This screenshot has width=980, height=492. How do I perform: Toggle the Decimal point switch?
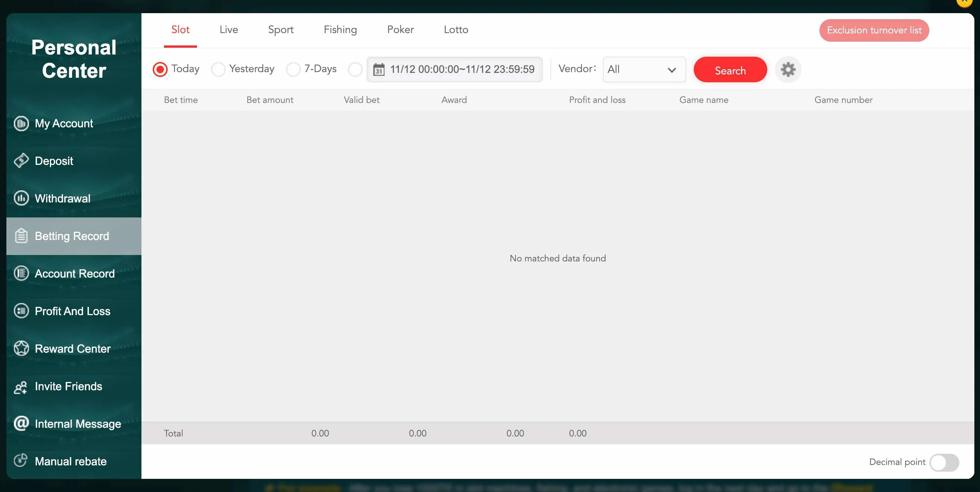944,462
